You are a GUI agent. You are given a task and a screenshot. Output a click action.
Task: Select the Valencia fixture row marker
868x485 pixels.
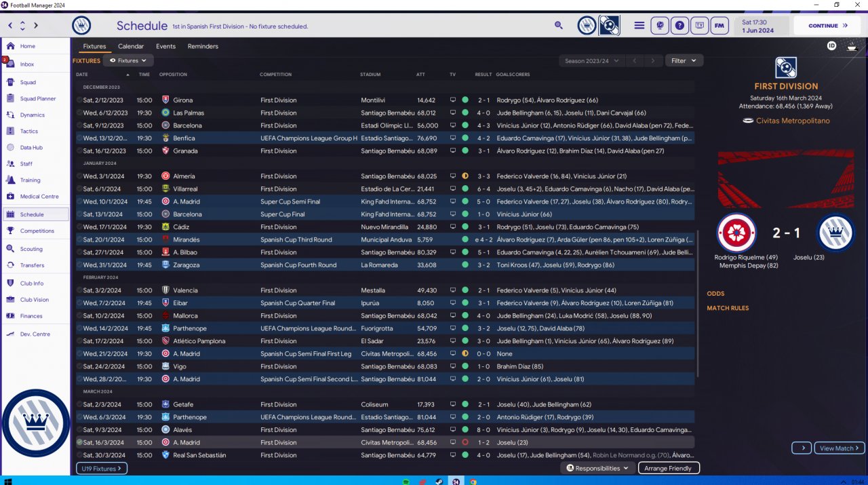[79, 290]
